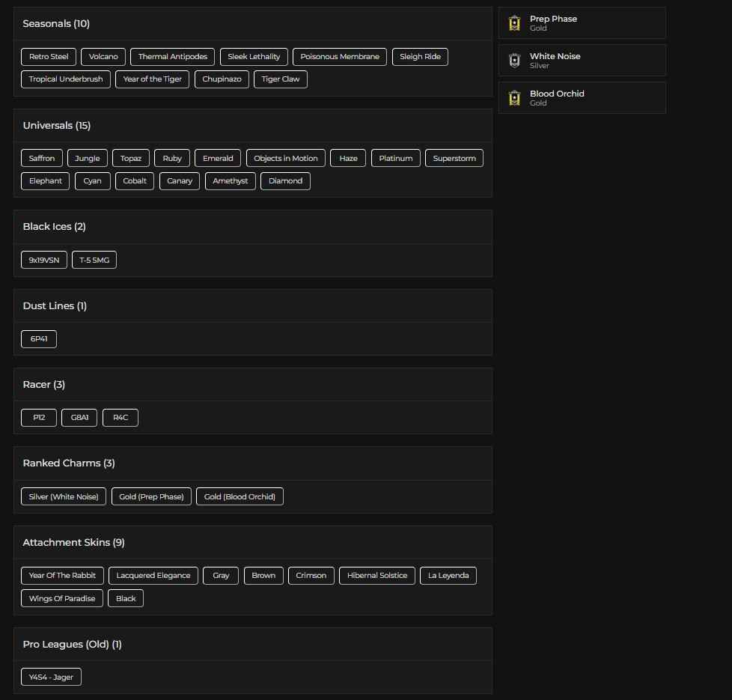Pick the Year of the Tiger skin
Image resolution: width=732 pixels, height=700 pixels.
pos(152,79)
